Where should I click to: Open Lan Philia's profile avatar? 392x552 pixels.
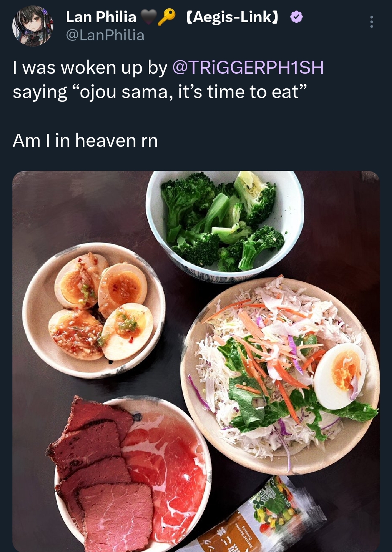33,26
